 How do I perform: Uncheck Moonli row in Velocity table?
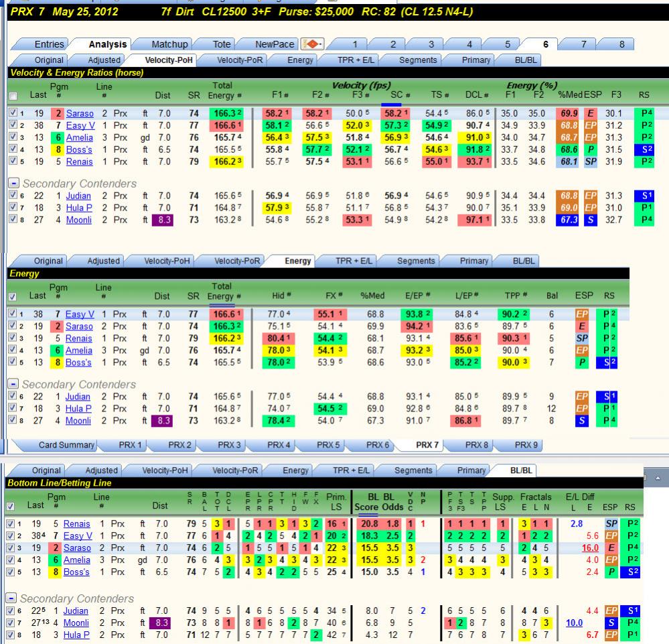(x=13, y=220)
